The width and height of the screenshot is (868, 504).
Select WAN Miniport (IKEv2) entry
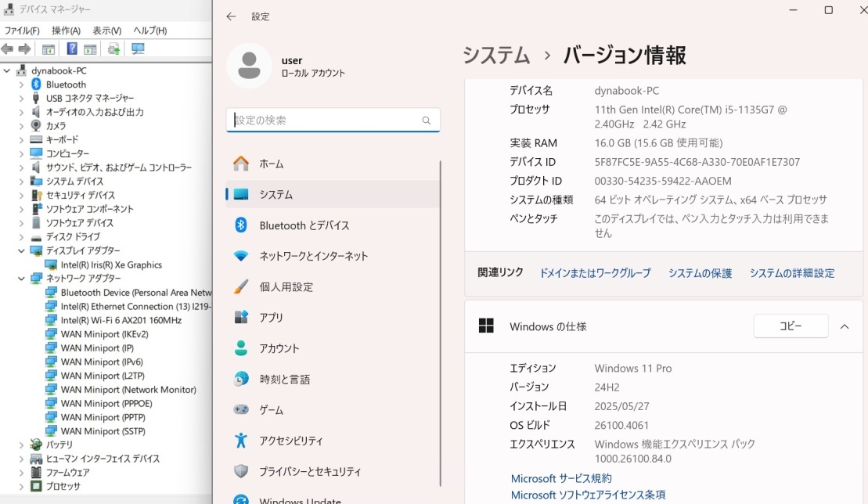coord(105,334)
